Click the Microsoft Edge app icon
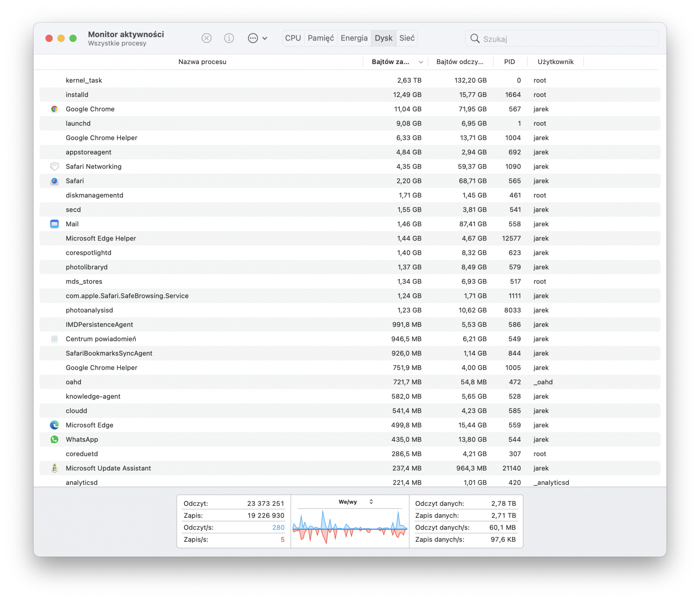Image resolution: width=700 pixels, height=601 pixels. [54, 425]
